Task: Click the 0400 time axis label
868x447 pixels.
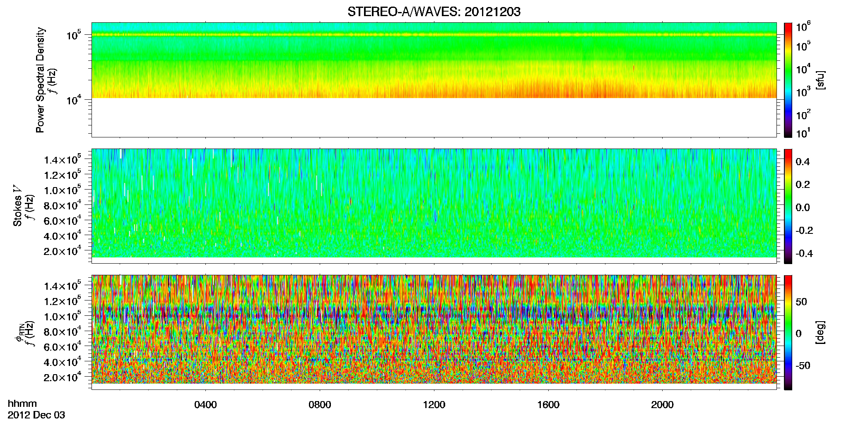Action: (205, 405)
